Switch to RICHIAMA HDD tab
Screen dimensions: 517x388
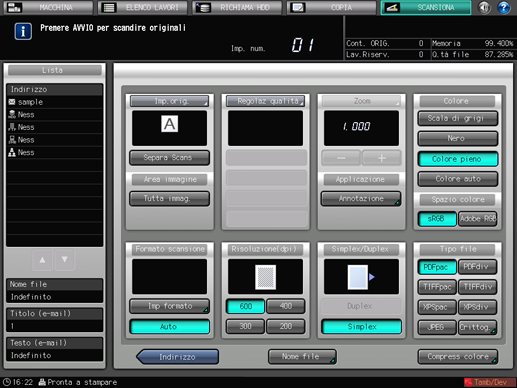click(237, 7)
